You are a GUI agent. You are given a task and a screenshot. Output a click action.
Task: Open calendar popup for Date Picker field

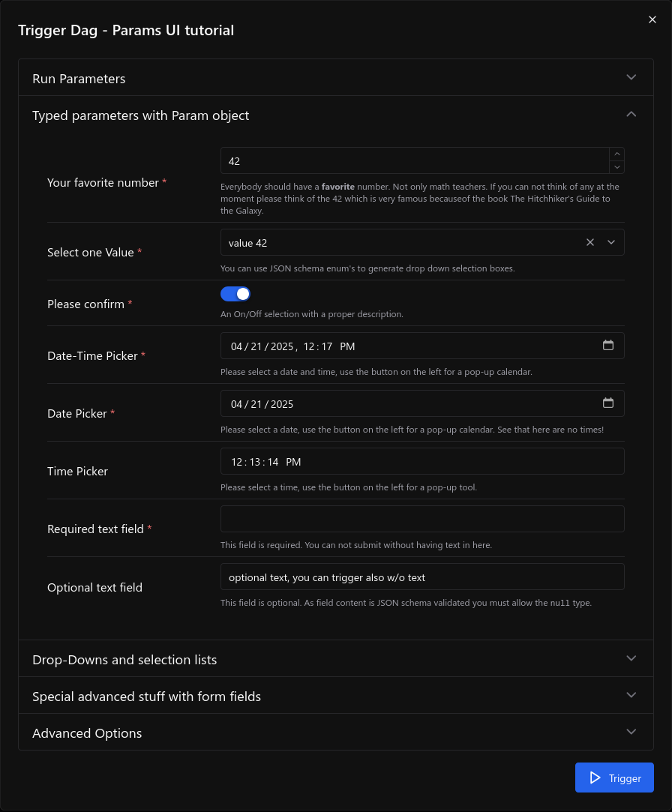[x=608, y=403]
